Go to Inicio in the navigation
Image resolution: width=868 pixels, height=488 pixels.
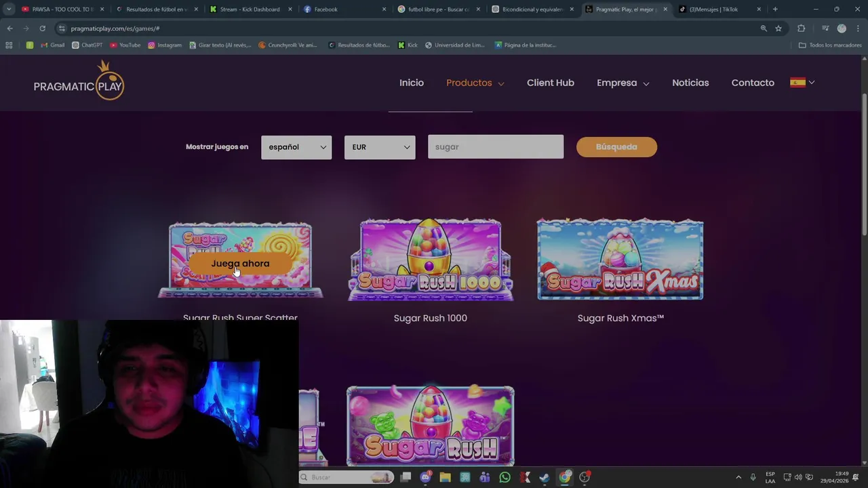pos(412,83)
